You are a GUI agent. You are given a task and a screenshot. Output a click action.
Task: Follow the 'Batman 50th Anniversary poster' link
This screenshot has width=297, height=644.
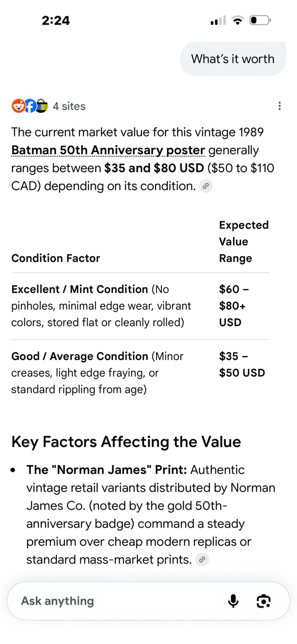point(108,150)
